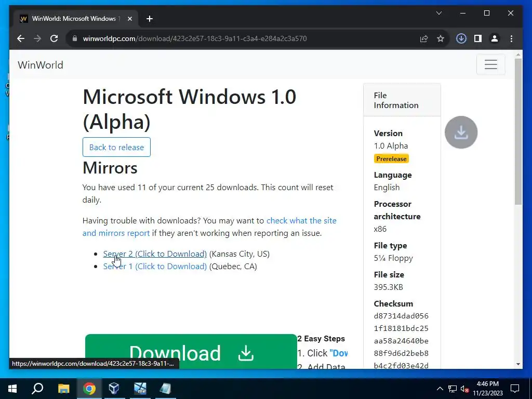Click the WinWorld site logo text

(41, 65)
